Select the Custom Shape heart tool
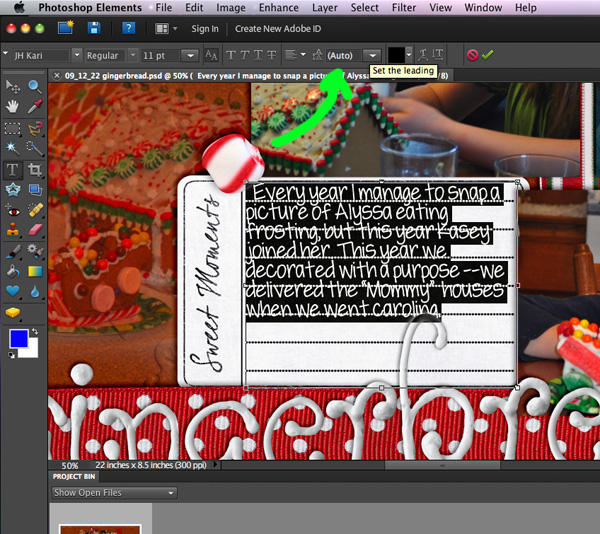Screen dimensions: 600x534 click(x=13, y=291)
